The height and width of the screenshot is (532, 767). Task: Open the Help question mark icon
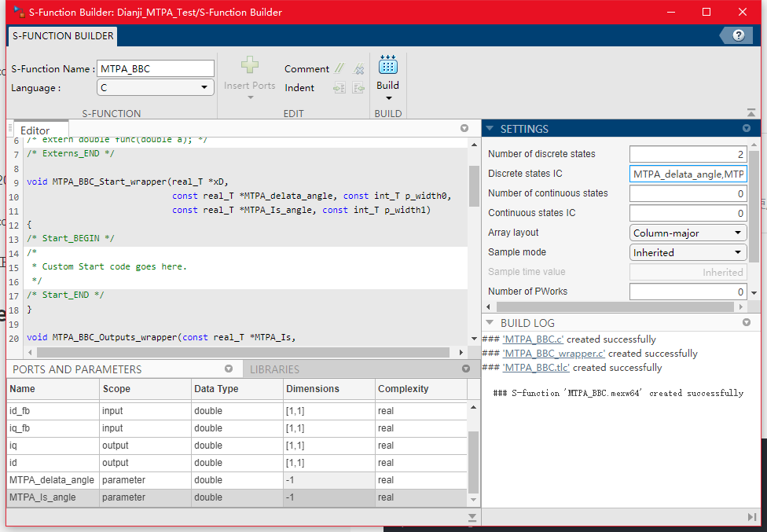[x=738, y=35]
